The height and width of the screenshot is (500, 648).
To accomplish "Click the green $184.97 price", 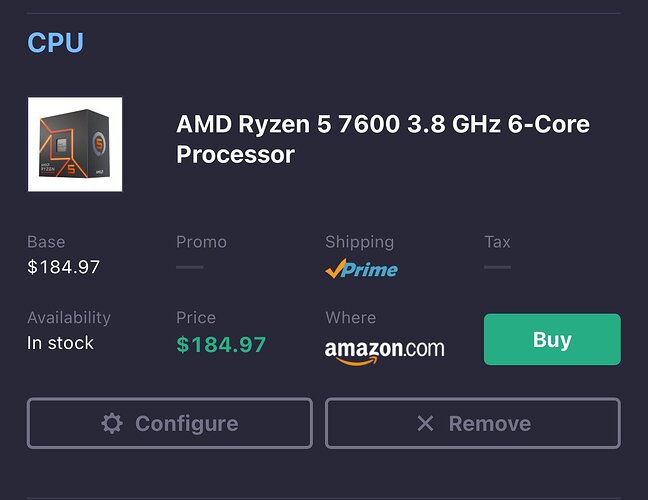I will click(221, 345).
